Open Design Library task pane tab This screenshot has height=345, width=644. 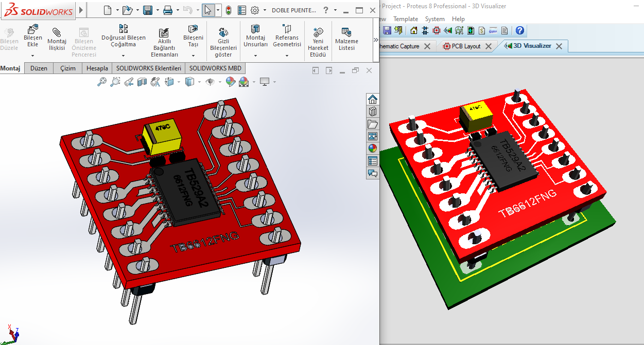click(373, 112)
